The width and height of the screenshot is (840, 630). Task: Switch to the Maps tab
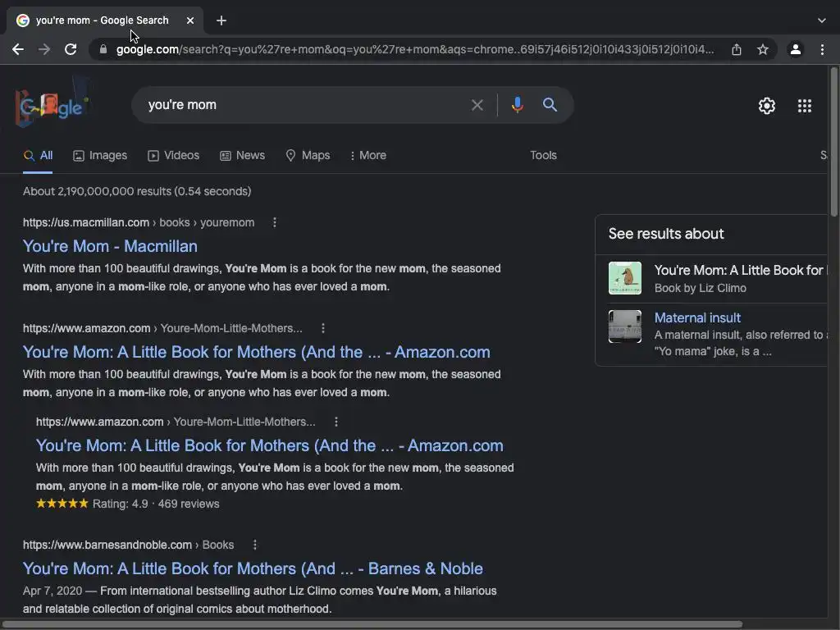pyautogui.click(x=308, y=155)
